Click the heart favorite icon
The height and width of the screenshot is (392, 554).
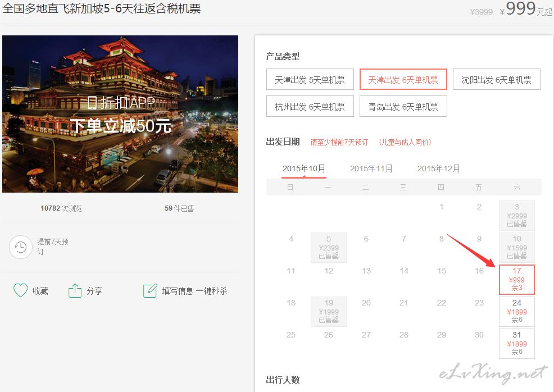pyautogui.click(x=20, y=290)
